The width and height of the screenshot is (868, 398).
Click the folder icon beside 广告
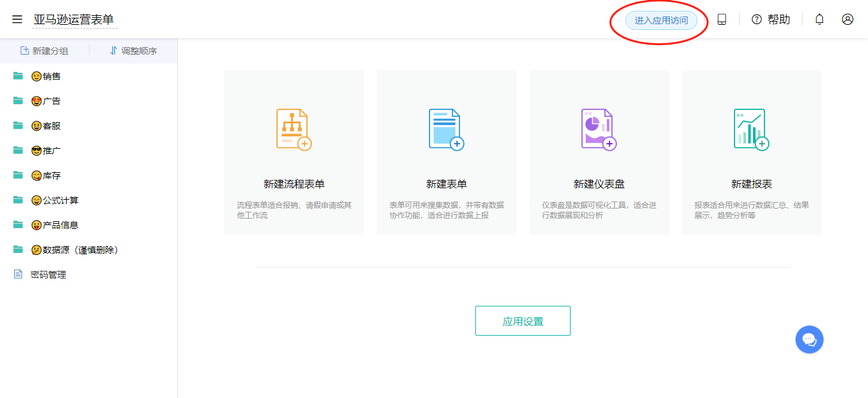18,101
